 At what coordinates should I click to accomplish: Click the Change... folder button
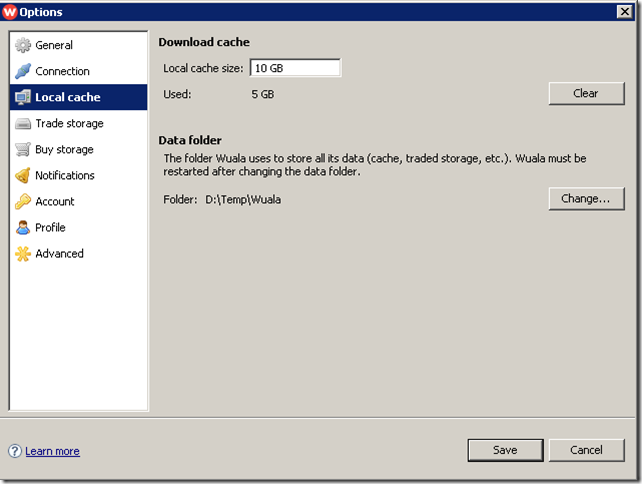coord(586,199)
